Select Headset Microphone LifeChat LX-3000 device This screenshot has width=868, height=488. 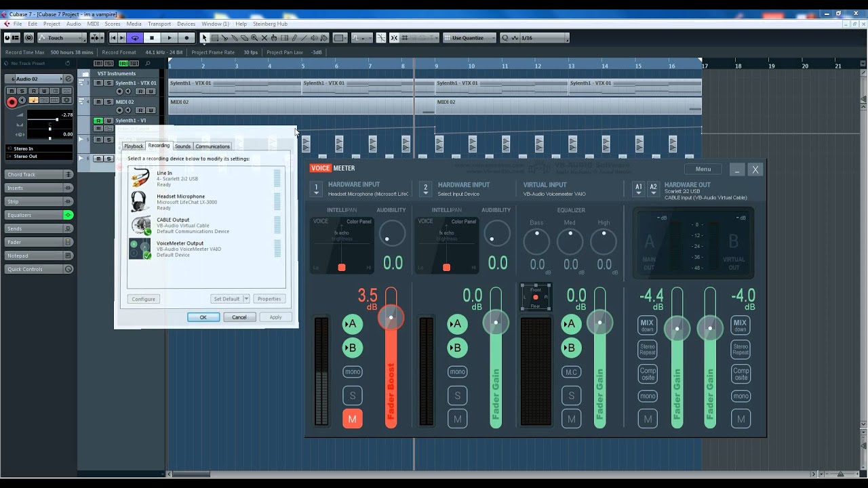[x=205, y=202]
